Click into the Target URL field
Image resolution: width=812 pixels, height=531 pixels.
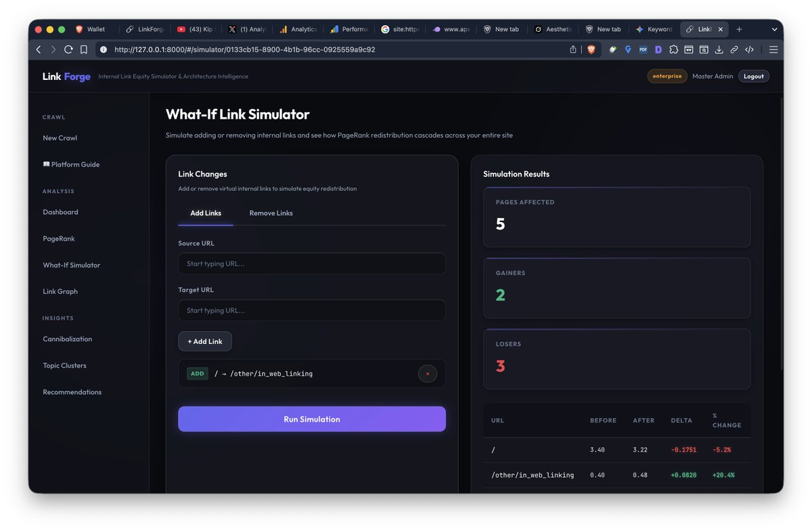pyautogui.click(x=312, y=310)
